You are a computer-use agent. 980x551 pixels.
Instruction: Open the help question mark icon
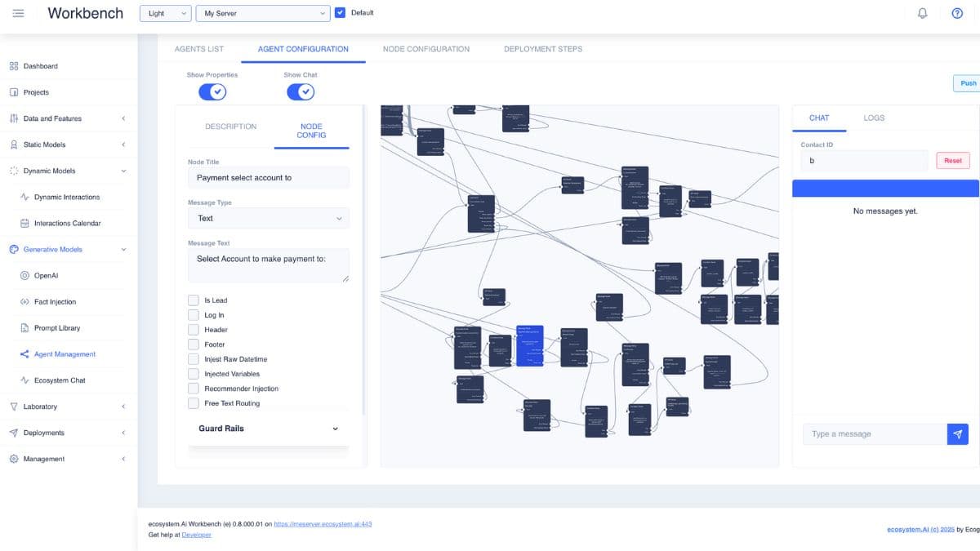[958, 13]
